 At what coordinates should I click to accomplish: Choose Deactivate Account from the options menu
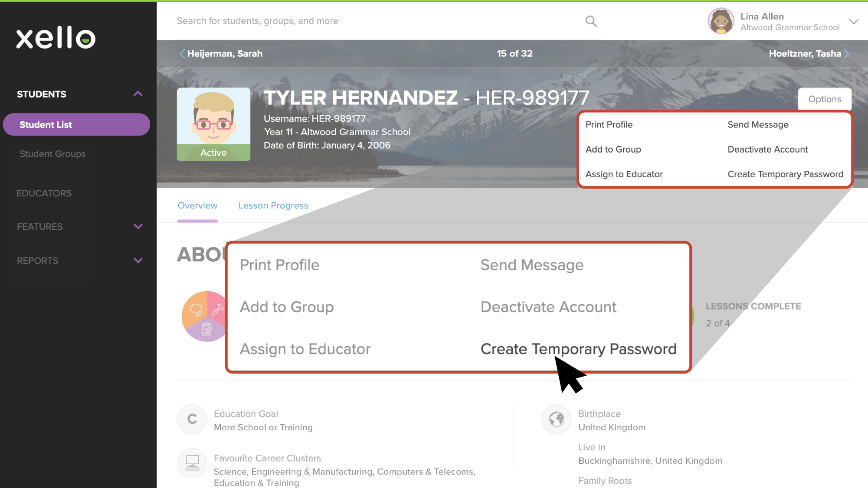548,307
